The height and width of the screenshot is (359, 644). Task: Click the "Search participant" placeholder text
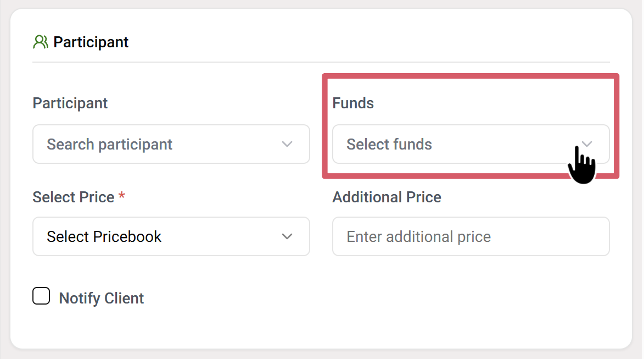(x=109, y=144)
